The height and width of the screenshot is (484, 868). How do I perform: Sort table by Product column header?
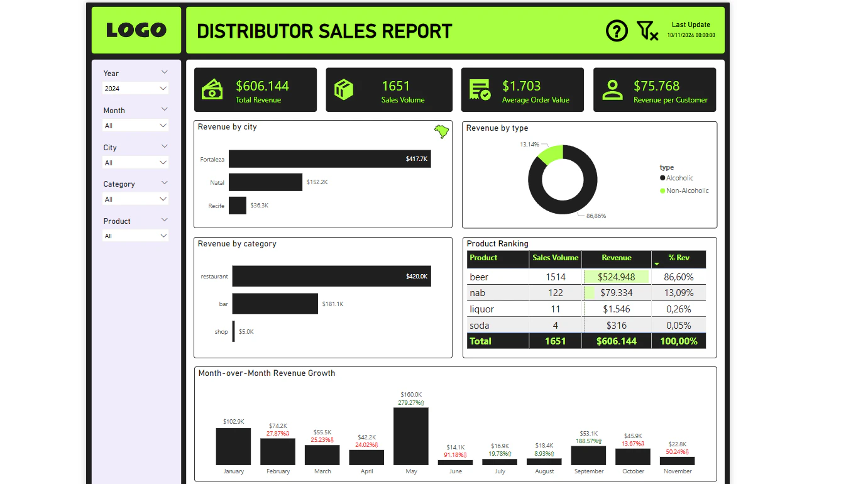pyautogui.click(x=498, y=259)
